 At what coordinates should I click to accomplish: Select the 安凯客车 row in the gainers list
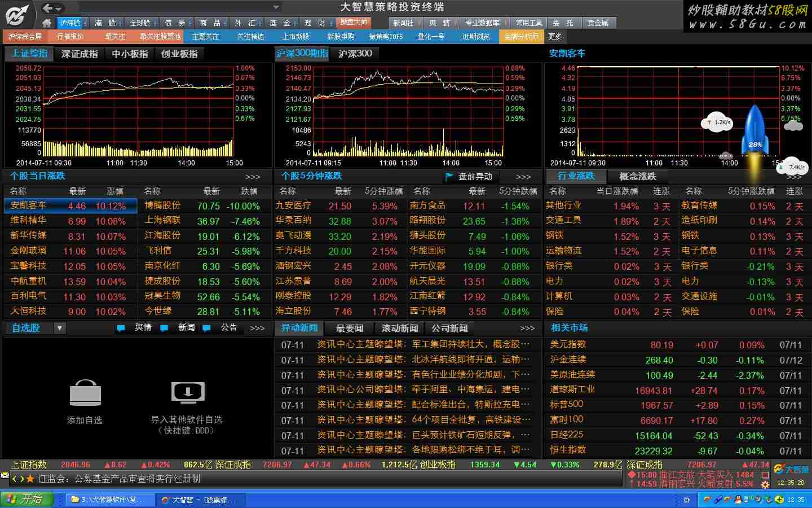(70, 206)
